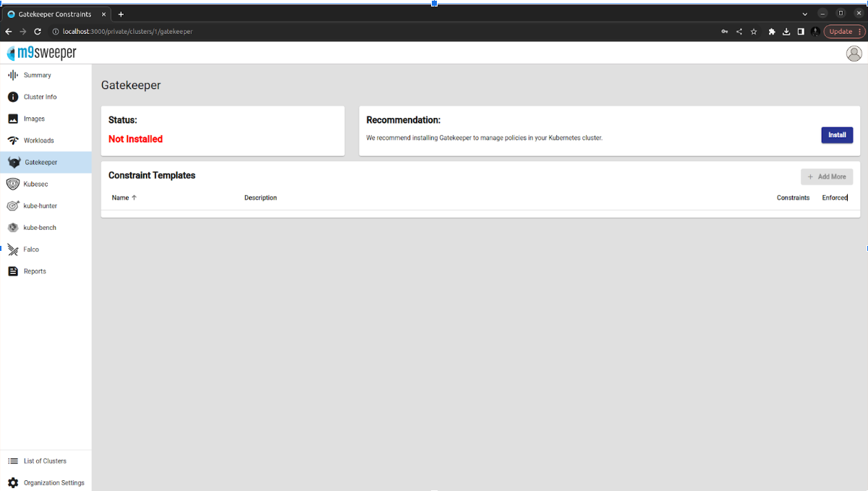Click the kube-hunter target icon
This screenshot has height=491, width=868.
pos(12,206)
